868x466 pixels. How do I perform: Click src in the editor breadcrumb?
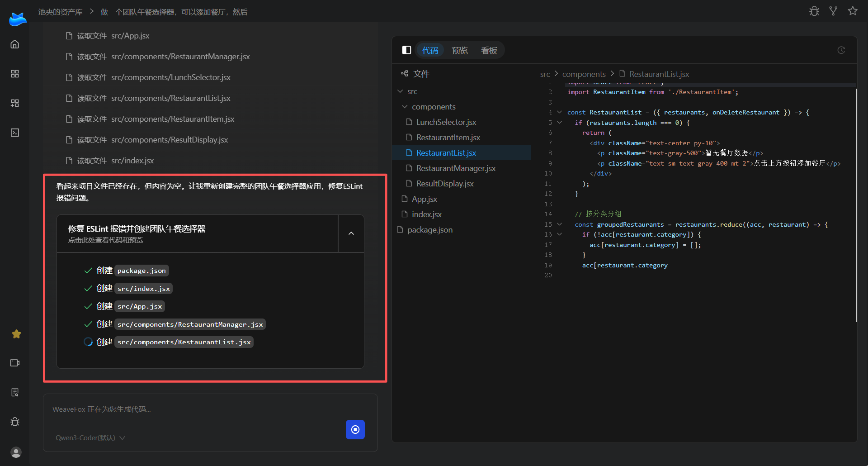[545, 74]
